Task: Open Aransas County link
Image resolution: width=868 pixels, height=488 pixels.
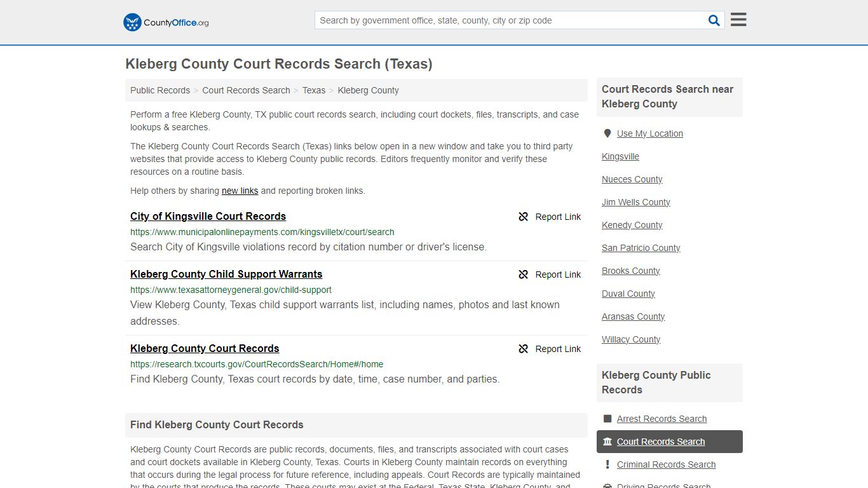Action: [x=633, y=316]
